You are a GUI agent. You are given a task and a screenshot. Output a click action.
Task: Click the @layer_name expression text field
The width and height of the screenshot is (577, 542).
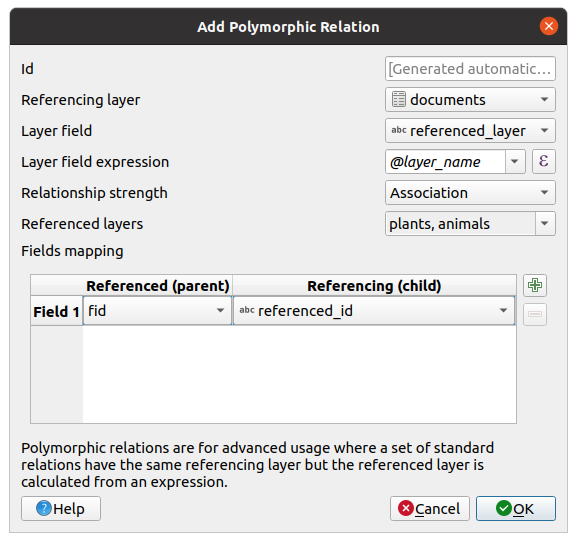point(445,162)
